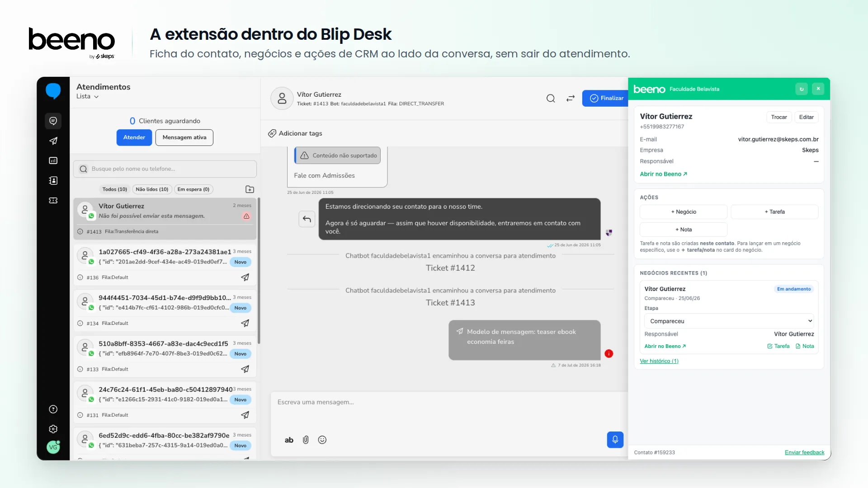Open emoji picker icon

coord(322,440)
